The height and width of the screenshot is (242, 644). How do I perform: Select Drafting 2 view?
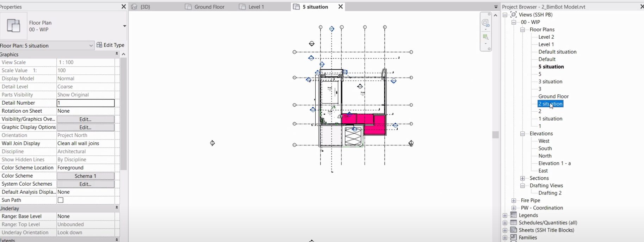click(550, 193)
